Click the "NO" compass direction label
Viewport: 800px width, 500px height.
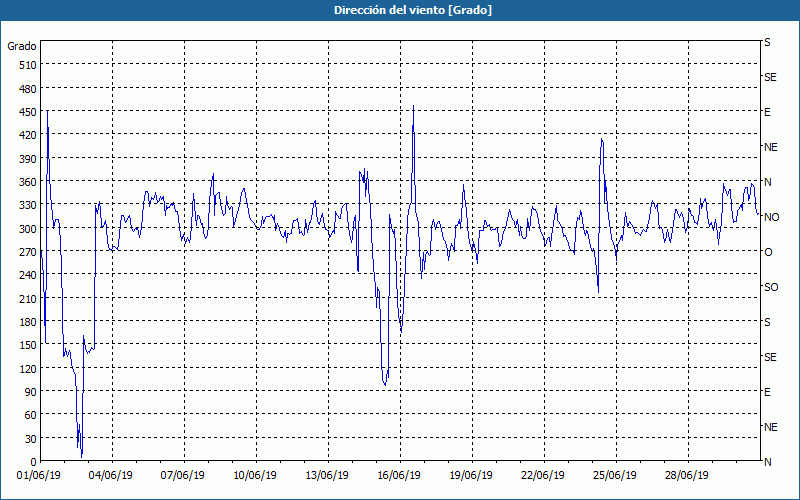771,217
